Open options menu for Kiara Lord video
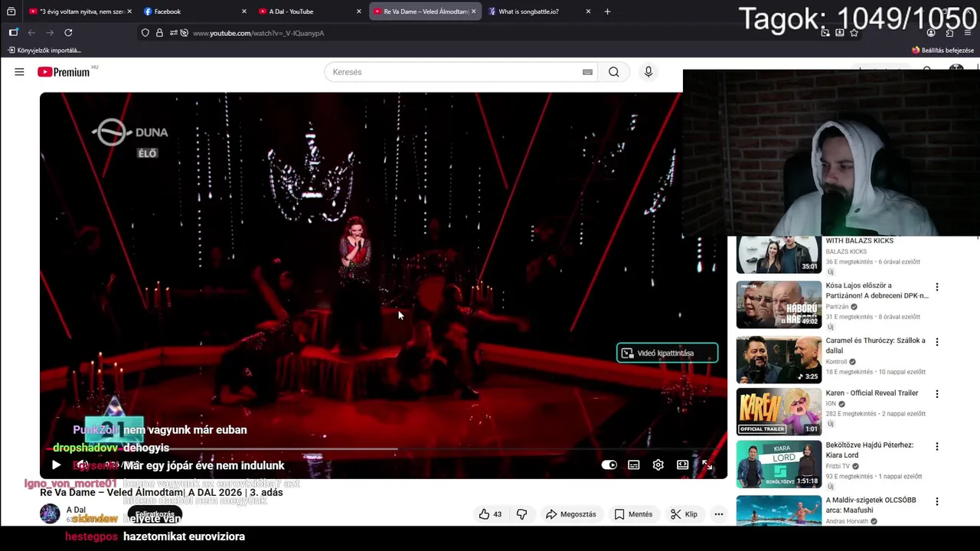 tap(936, 446)
